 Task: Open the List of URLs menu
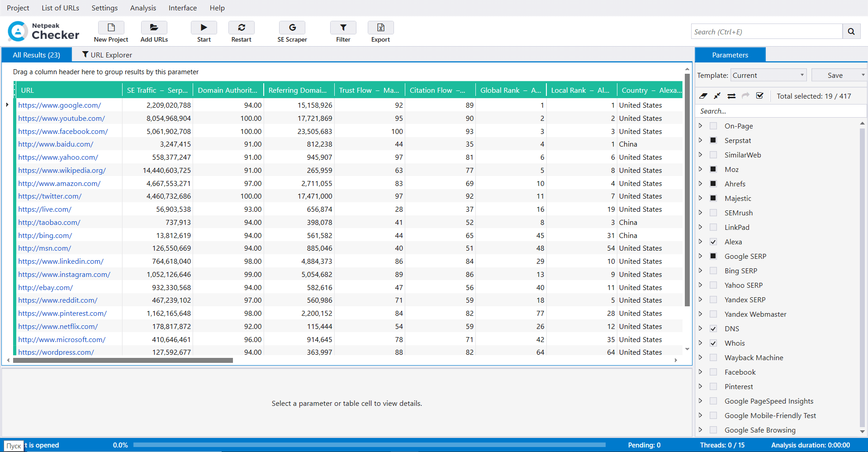pos(60,8)
